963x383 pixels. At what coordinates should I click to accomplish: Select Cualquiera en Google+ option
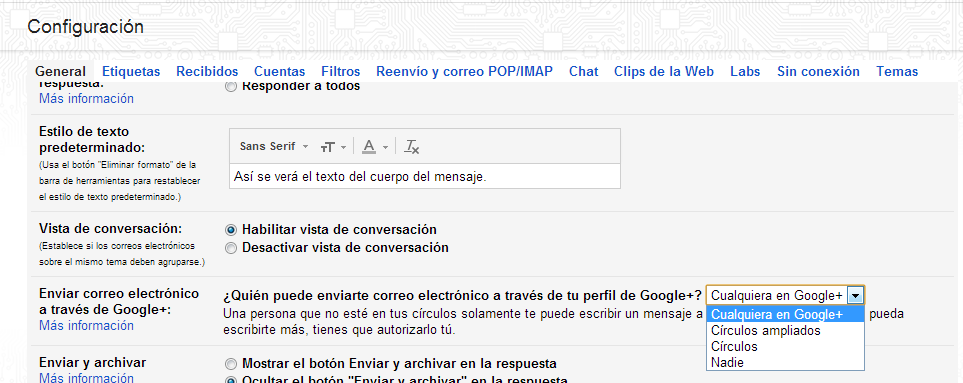786,315
